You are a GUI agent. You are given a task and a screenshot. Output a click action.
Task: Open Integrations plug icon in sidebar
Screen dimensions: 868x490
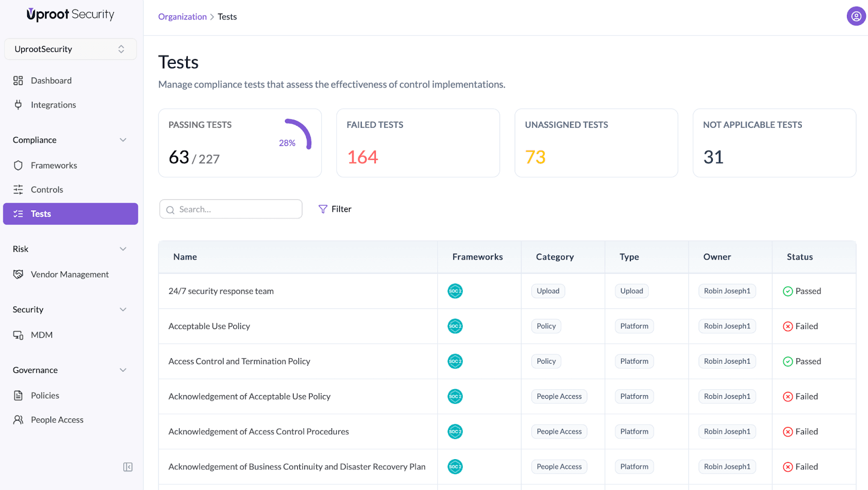coord(18,105)
